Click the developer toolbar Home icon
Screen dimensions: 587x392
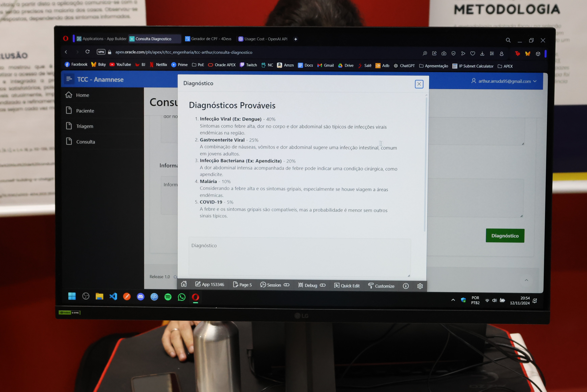coord(184,284)
